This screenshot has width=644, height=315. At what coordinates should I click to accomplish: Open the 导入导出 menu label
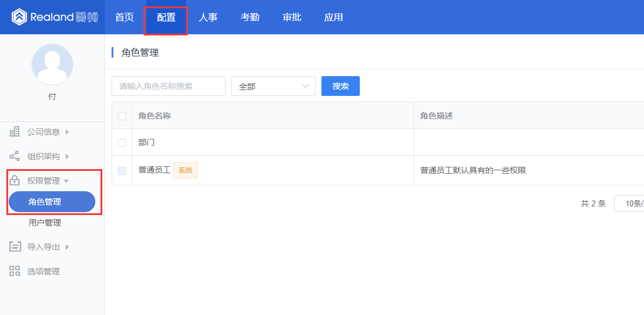pyautogui.click(x=44, y=247)
